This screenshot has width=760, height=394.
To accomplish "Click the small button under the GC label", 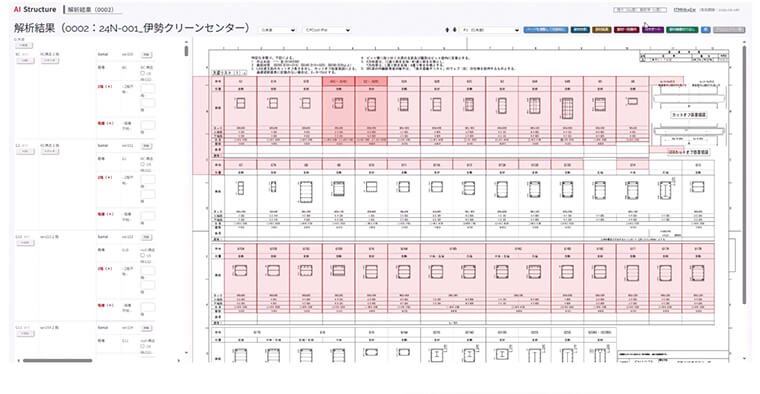I will pyautogui.click(x=26, y=61).
